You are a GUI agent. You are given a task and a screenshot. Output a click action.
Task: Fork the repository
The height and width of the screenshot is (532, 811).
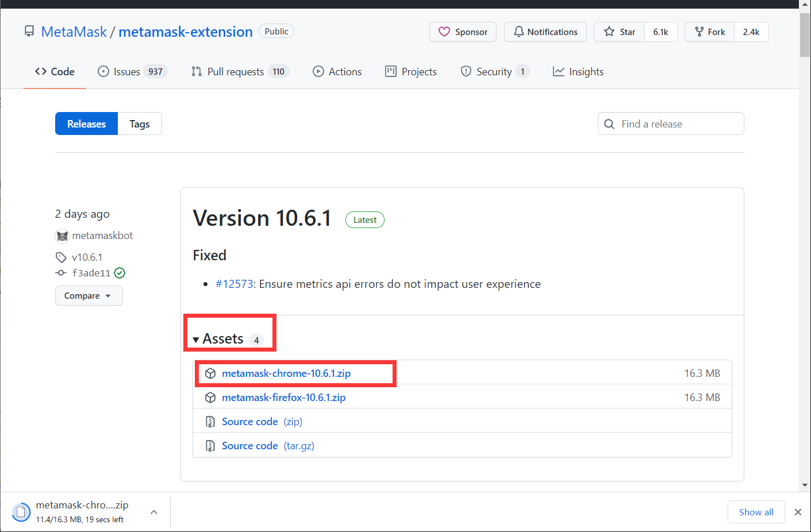[710, 32]
